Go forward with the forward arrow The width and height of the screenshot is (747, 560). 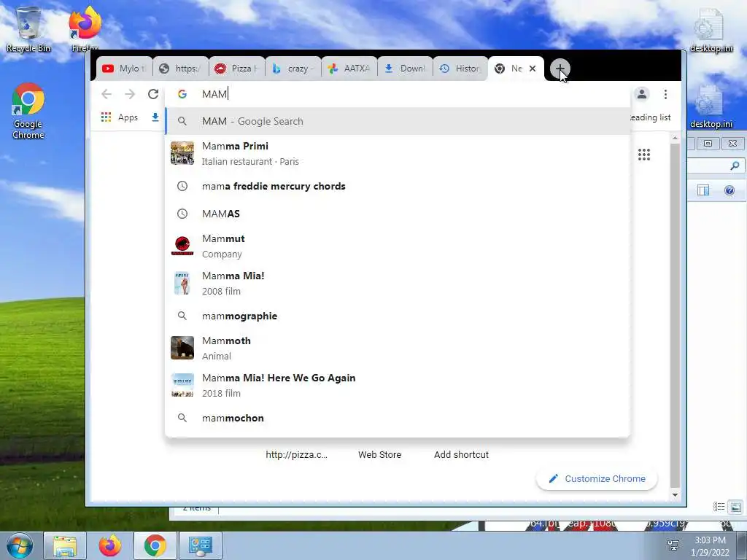[x=130, y=94]
